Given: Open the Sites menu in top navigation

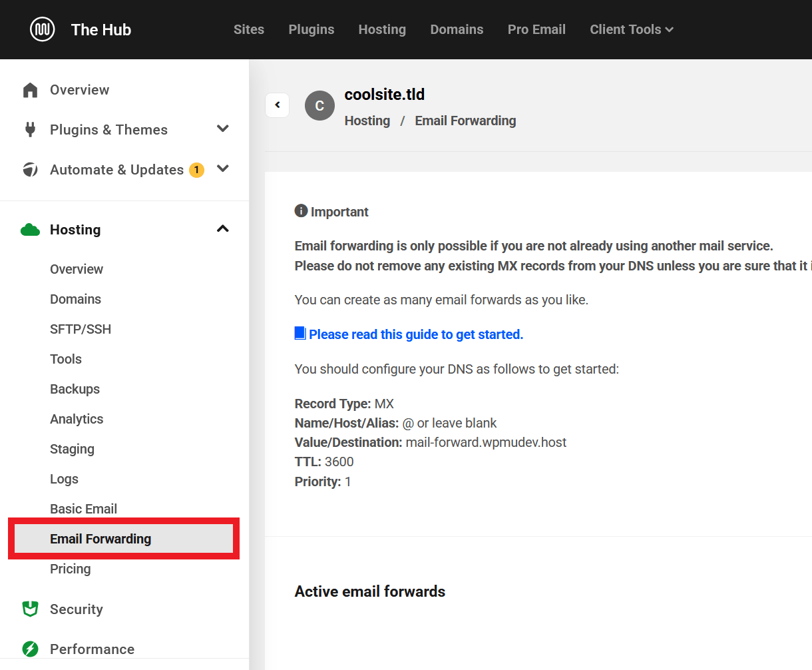Looking at the screenshot, I should tap(249, 29).
